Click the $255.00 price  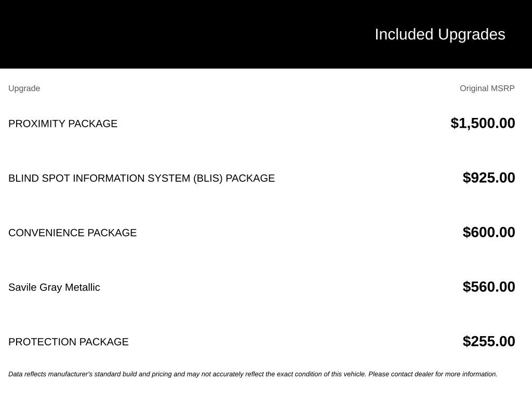point(489,341)
